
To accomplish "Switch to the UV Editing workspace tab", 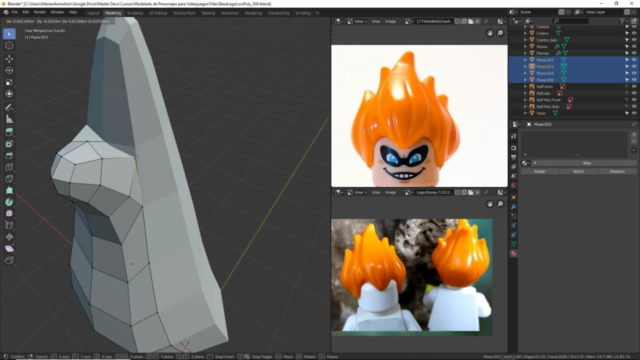I will tap(158, 13).
